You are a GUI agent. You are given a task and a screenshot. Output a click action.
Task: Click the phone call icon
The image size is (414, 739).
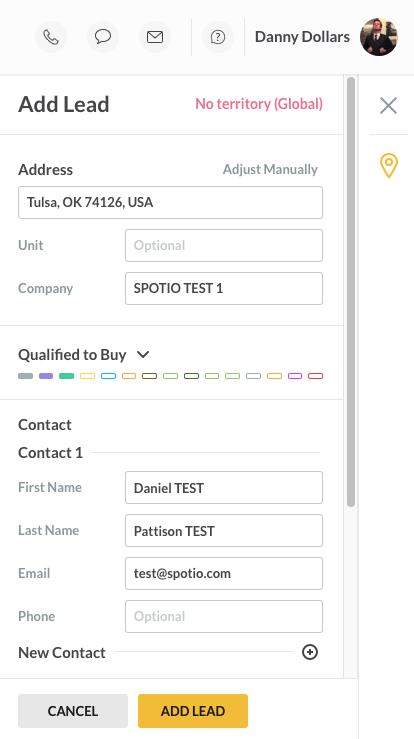click(x=51, y=37)
